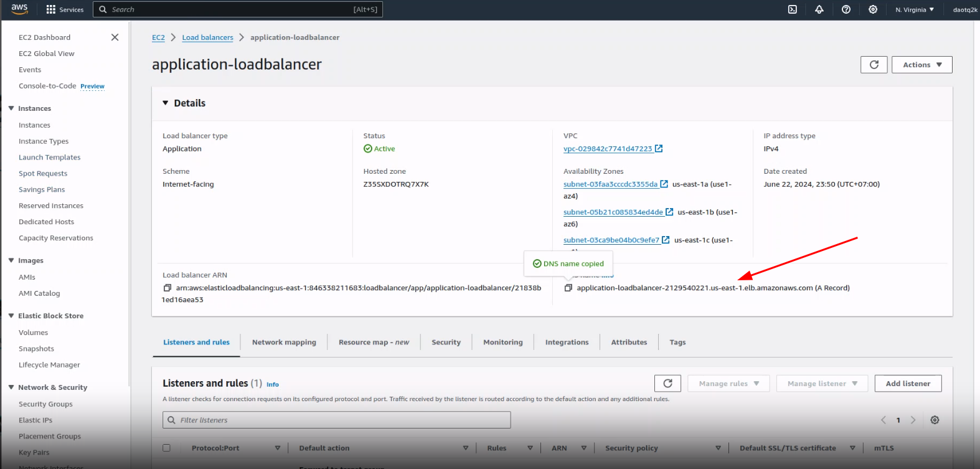
Task: Open listeners table preferences gear
Action: (935, 420)
